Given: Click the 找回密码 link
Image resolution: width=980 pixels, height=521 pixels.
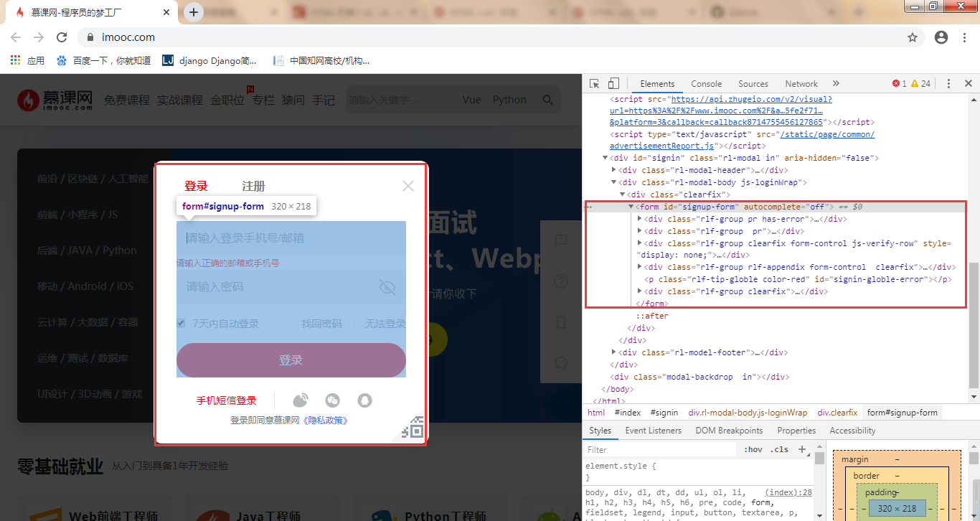Looking at the screenshot, I should [x=321, y=324].
